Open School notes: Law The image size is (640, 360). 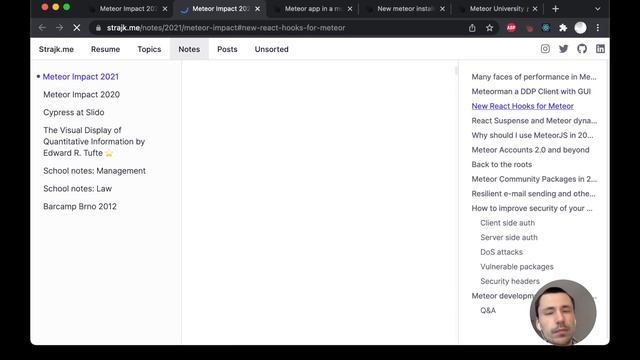click(x=78, y=189)
